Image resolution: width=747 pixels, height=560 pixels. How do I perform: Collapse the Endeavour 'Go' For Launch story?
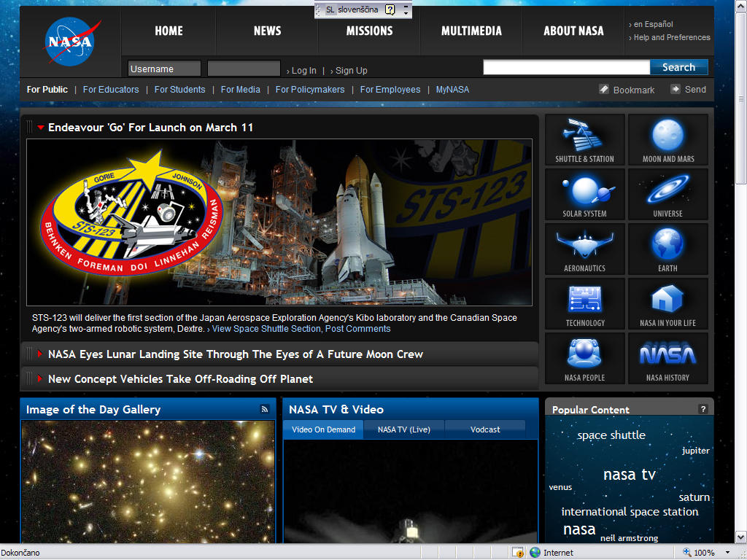click(x=41, y=128)
